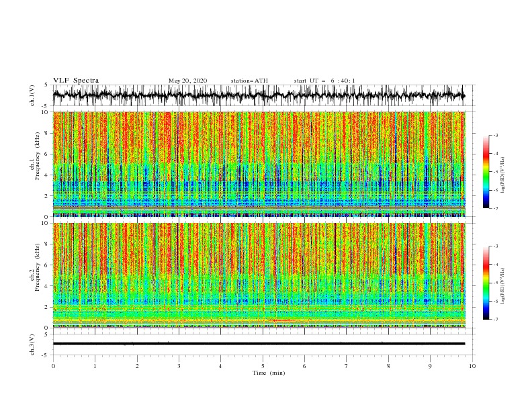Click the ch.2 spectrogram color bar
This screenshot has height=411, width=532.
(x=486, y=283)
